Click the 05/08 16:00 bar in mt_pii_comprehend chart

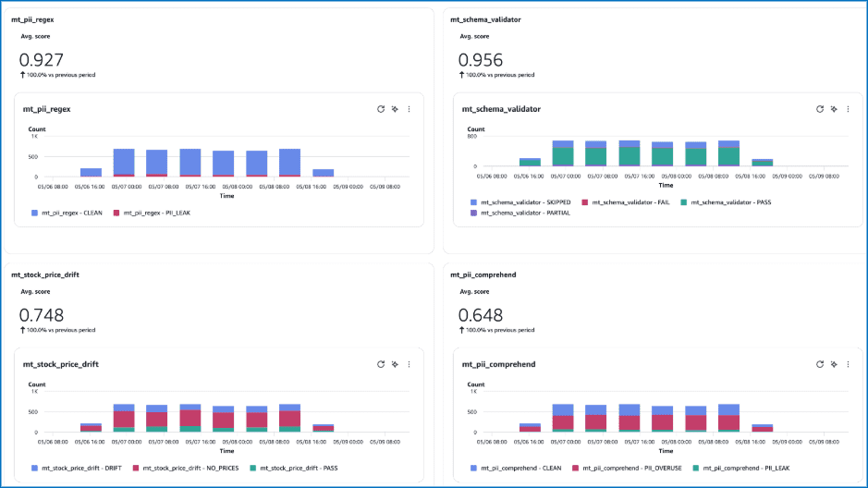pyautogui.click(x=763, y=428)
